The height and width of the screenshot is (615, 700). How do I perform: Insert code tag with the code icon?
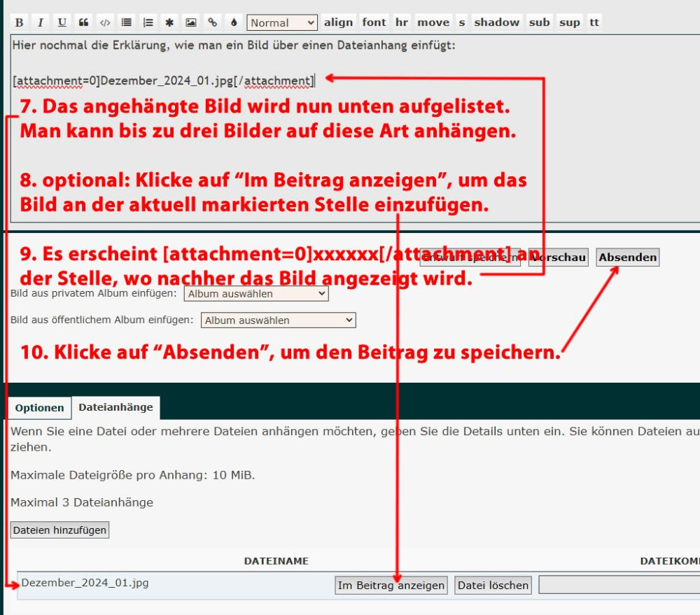105,22
